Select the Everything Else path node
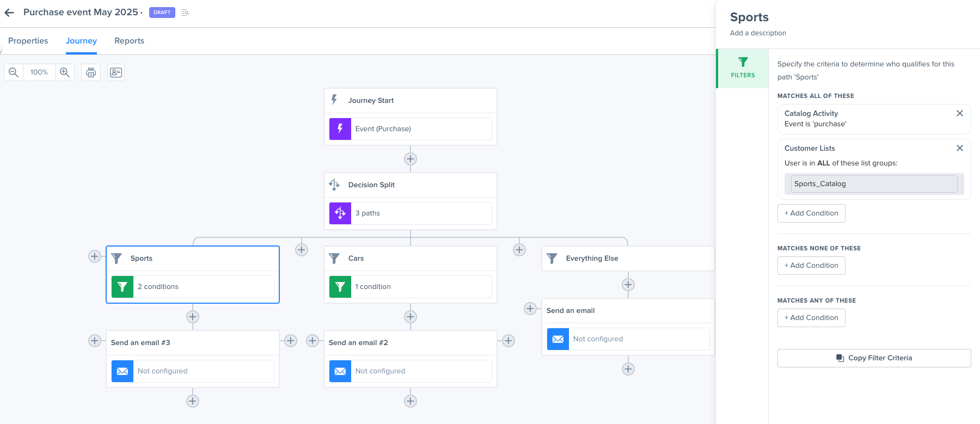 coord(628,259)
